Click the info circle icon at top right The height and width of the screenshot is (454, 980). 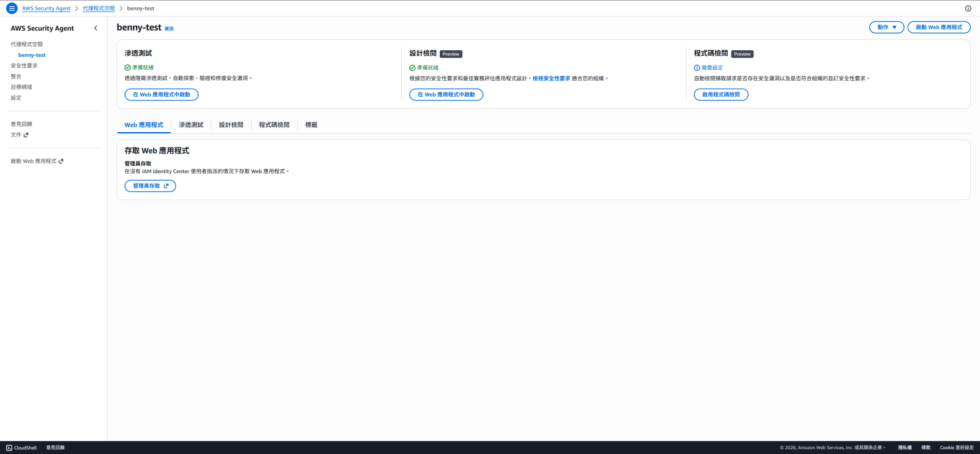click(x=968, y=9)
